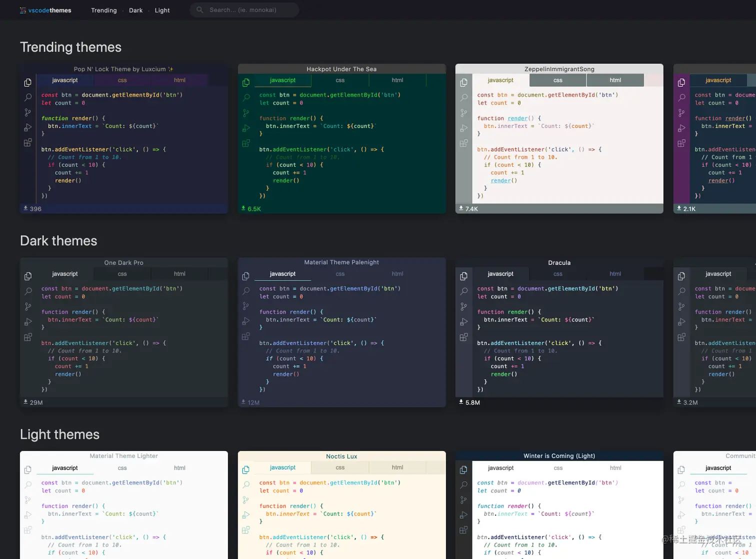
Task: Click the 6.5K downloads count
Action: coord(251,208)
